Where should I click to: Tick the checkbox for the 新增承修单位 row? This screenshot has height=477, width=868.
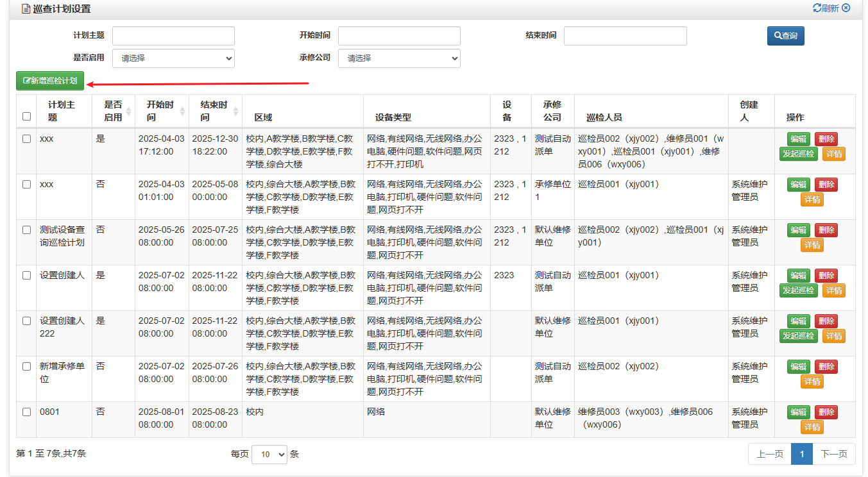(26, 366)
